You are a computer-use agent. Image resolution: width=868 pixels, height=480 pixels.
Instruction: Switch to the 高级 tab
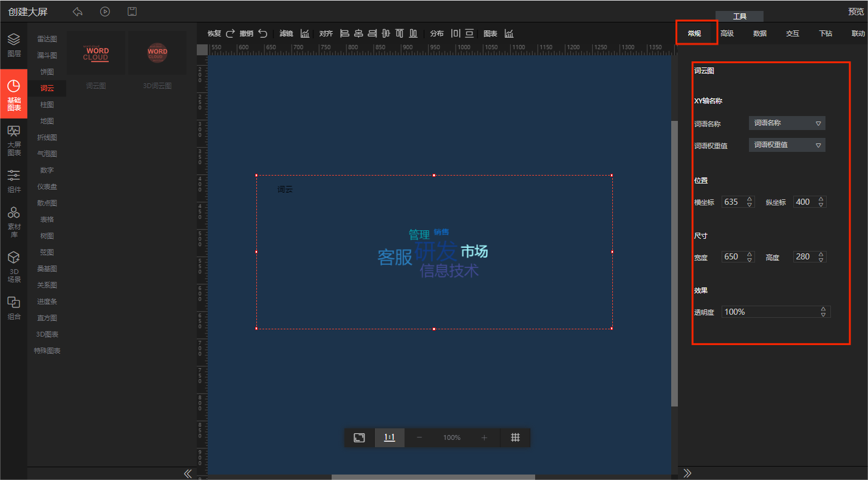pyautogui.click(x=727, y=33)
